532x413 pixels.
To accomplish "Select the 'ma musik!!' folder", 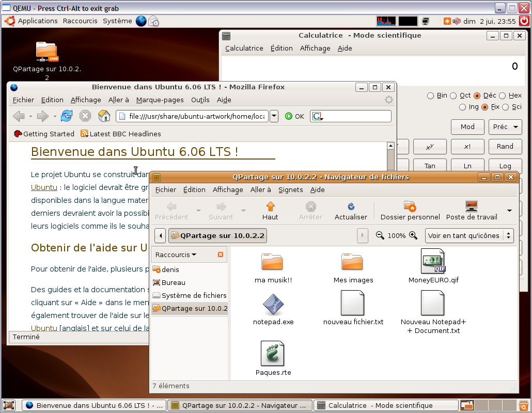I will 272,261.
